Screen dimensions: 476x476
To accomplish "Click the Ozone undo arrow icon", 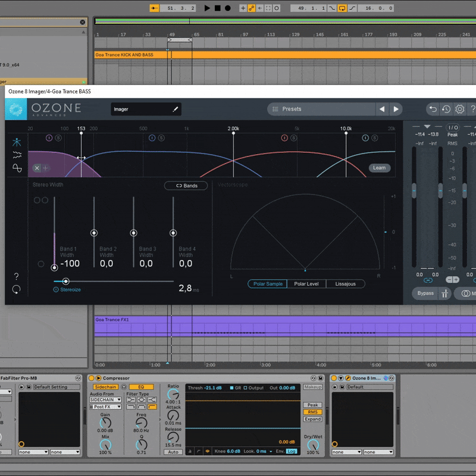I will coord(433,109).
